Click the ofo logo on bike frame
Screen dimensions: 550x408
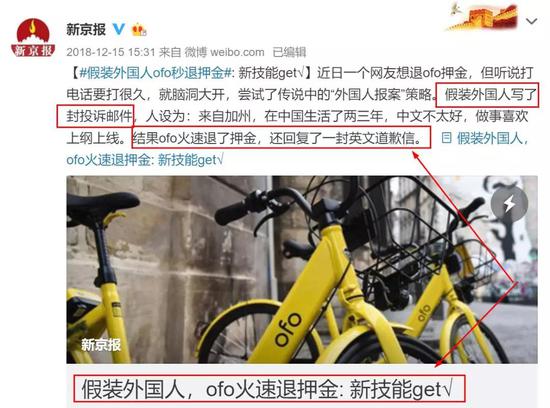click(288, 329)
